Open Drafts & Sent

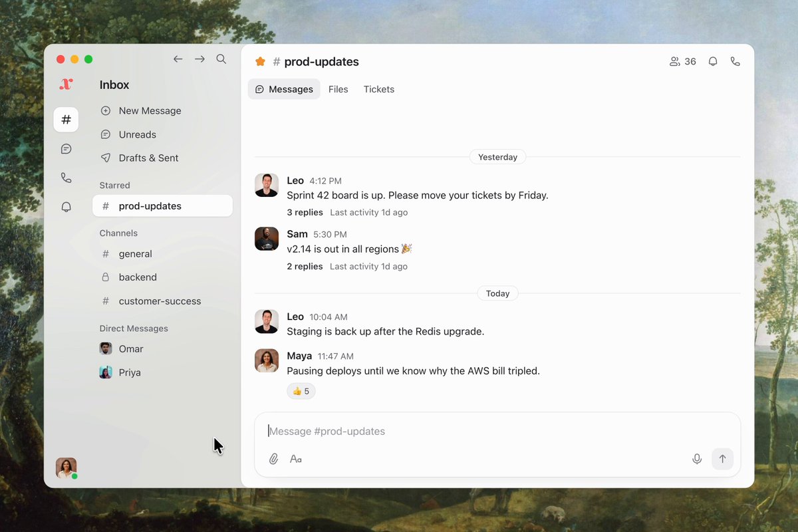coord(162,158)
